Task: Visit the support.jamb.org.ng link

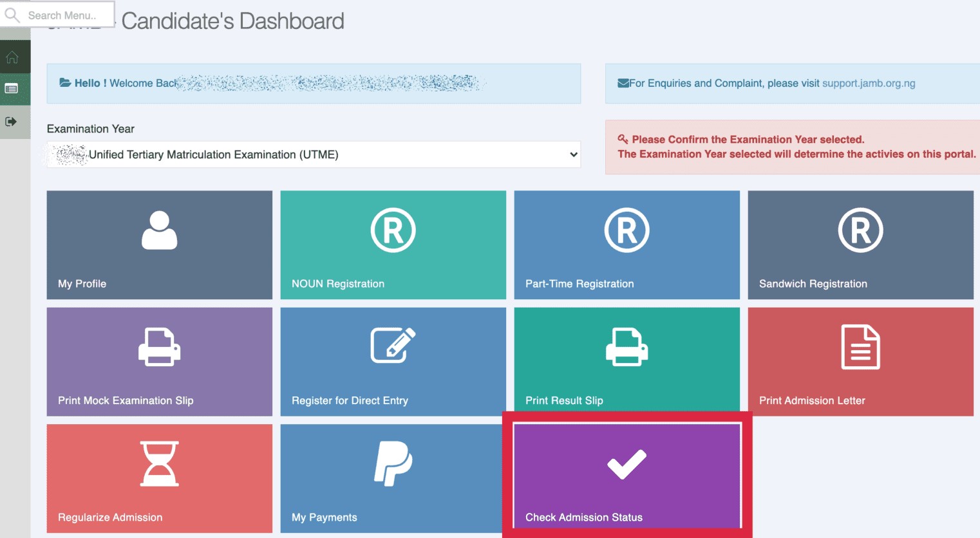Action: 868,83
